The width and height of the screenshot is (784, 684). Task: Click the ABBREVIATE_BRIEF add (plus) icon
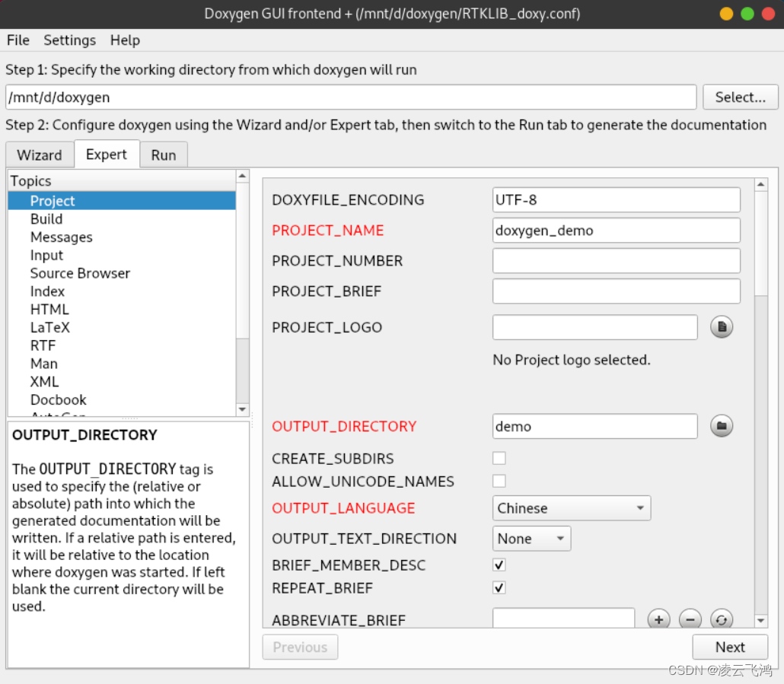click(x=658, y=619)
